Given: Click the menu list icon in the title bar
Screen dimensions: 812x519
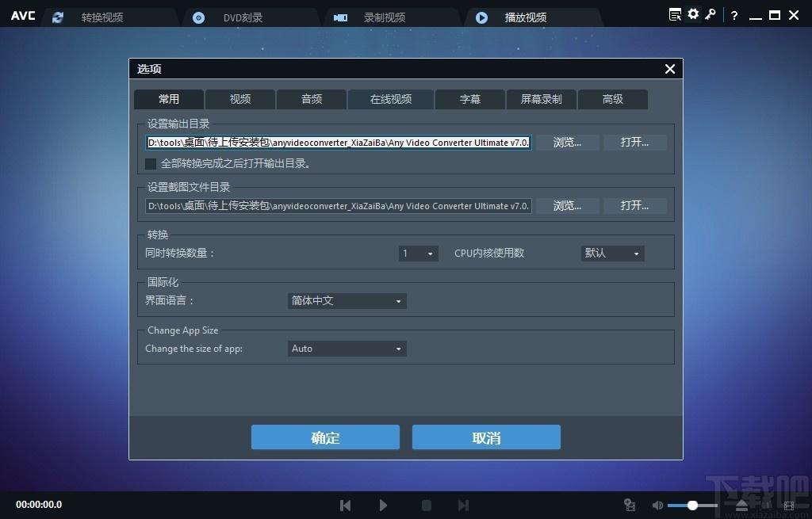Looking at the screenshot, I should tap(675, 14).
